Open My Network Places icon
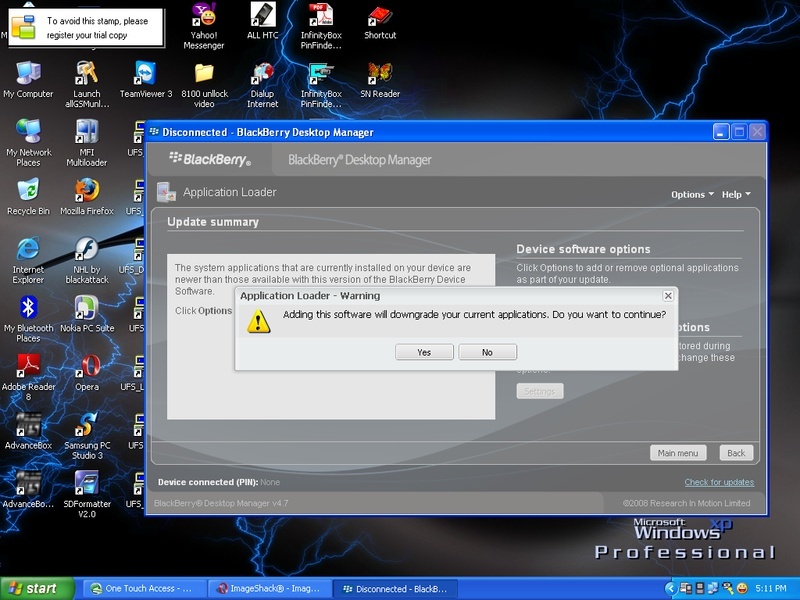 point(28,143)
